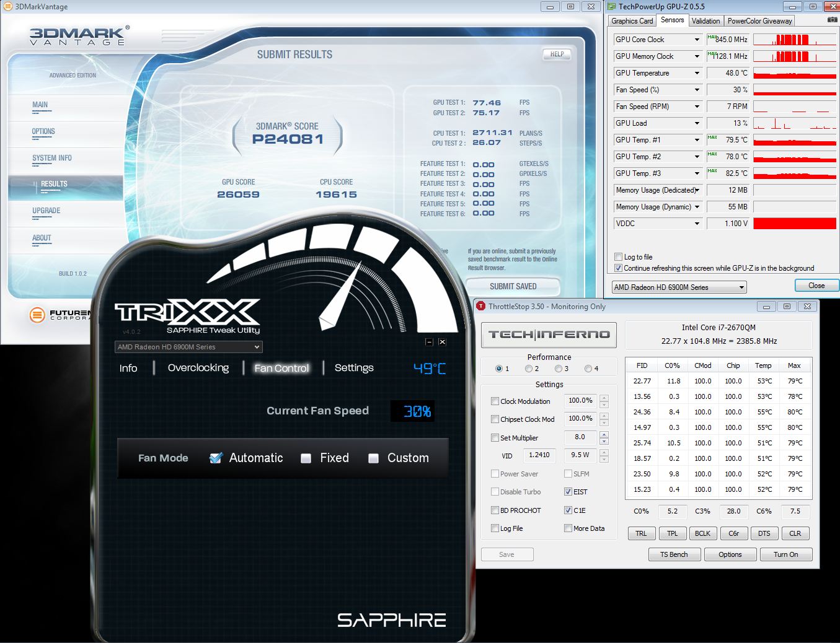Image resolution: width=840 pixels, height=643 pixels.
Task: Click the Futuremark logo icon
Action: 38,315
